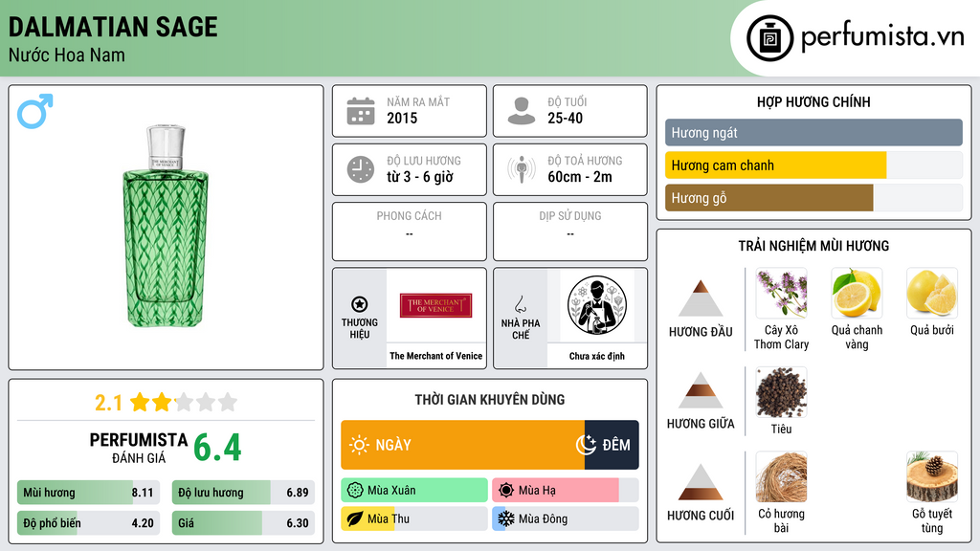
Task: Click the dark Đêm usage segment
Action: 612,445
